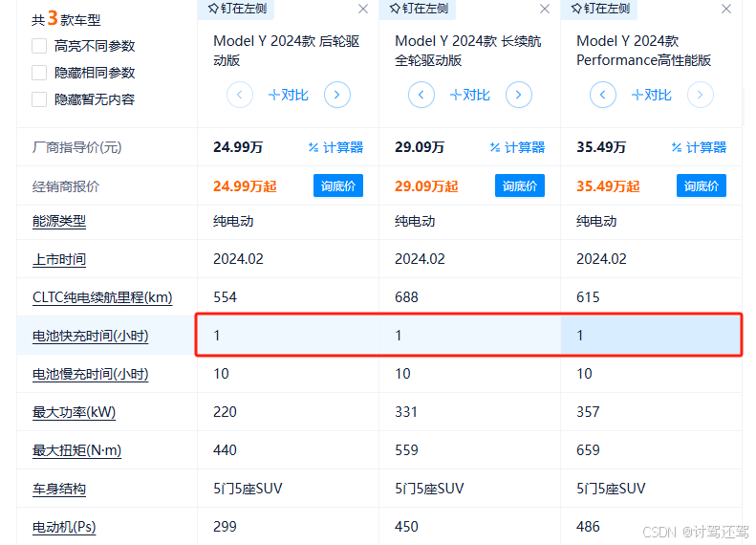The height and width of the screenshot is (545, 756).
Task: Move the long-range column left with its arrow
Action: pyautogui.click(x=421, y=95)
